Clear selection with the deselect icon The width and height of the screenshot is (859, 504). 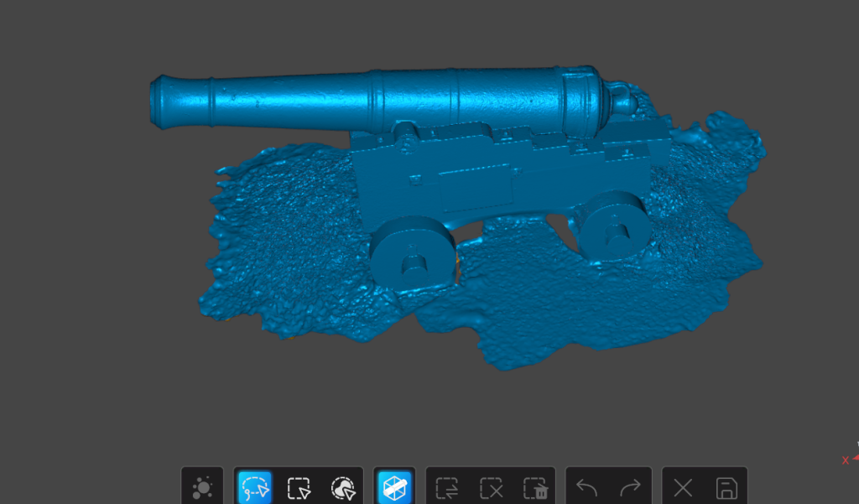tap(491, 487)
